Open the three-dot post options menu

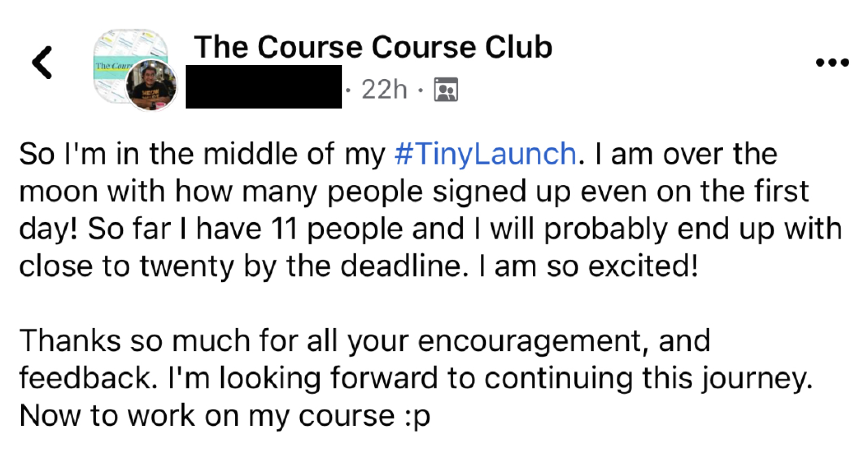[x=832, y=63]
